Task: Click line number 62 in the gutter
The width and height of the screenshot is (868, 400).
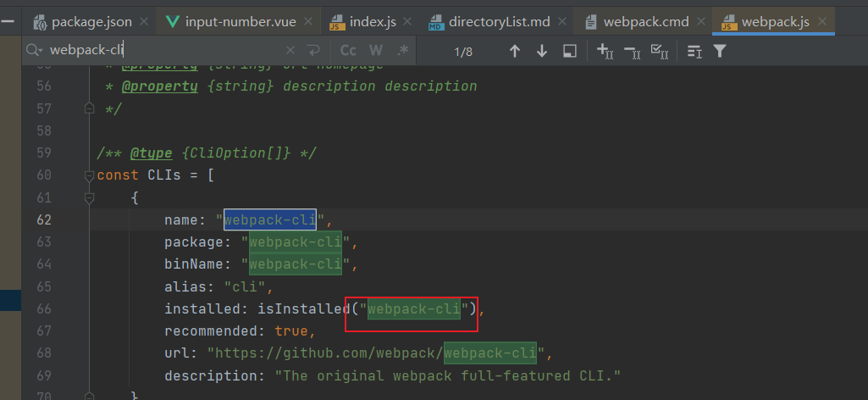Action: pyautogui.click(x=44, y=220)
